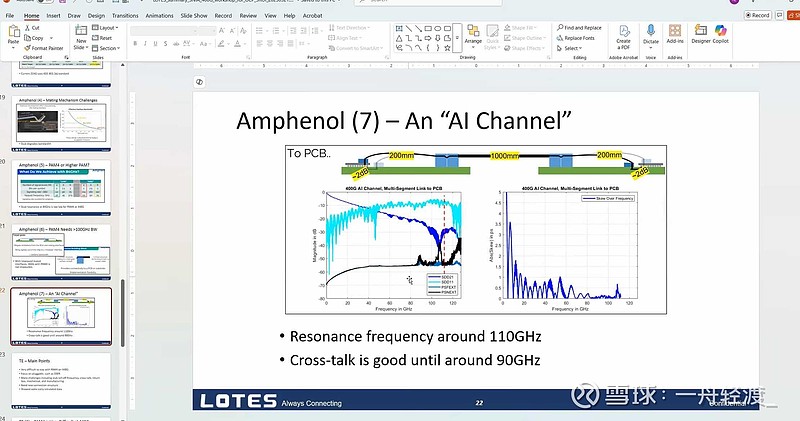The height and width of the screenshot is (421, 800).
Task: Toggle align text right
Action: (x=280, y=44)
